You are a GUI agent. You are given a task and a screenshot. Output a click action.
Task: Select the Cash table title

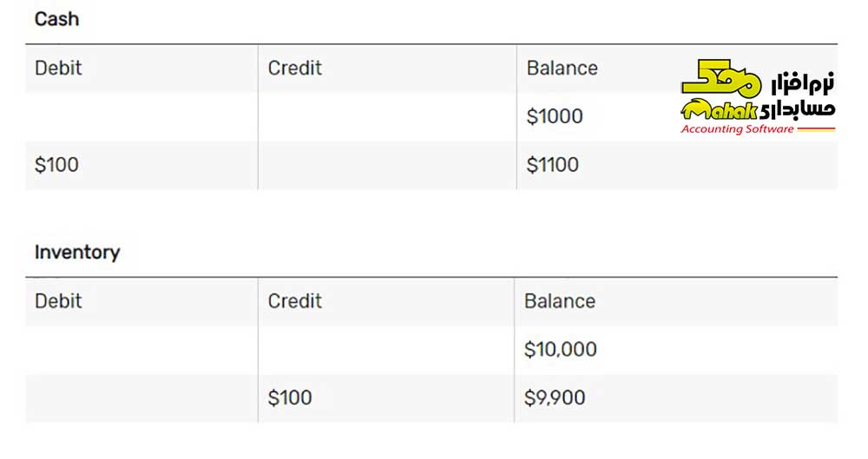click(x=56, y=19)
